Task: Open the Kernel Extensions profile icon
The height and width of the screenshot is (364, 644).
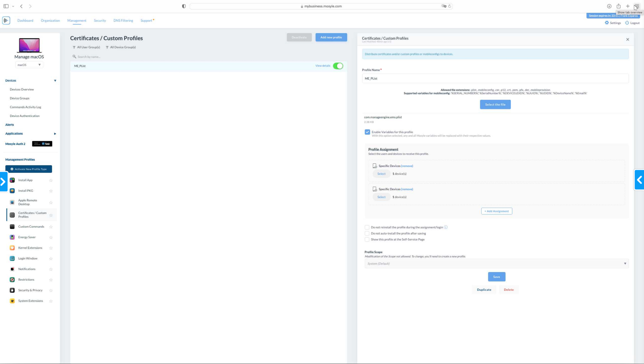Action: 12,248
